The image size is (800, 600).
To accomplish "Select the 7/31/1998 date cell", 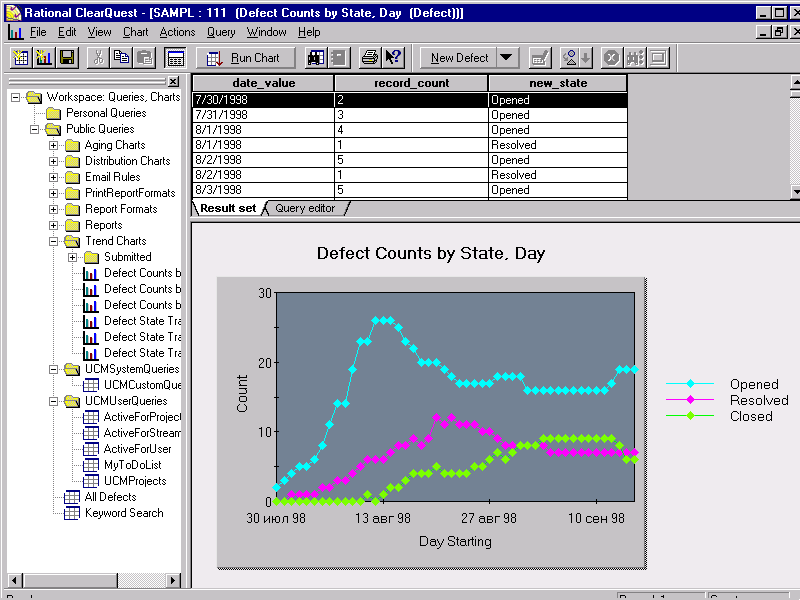I will pos(263,115).
